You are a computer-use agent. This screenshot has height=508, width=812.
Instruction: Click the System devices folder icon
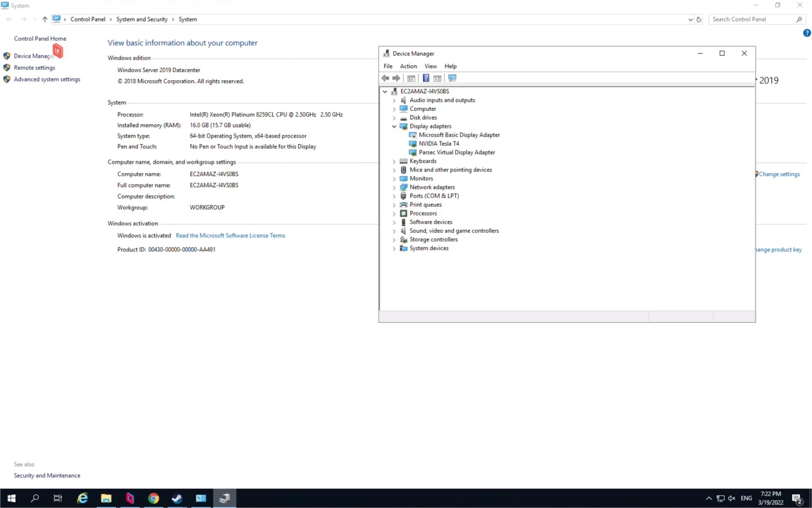click(x=404, y=248)
